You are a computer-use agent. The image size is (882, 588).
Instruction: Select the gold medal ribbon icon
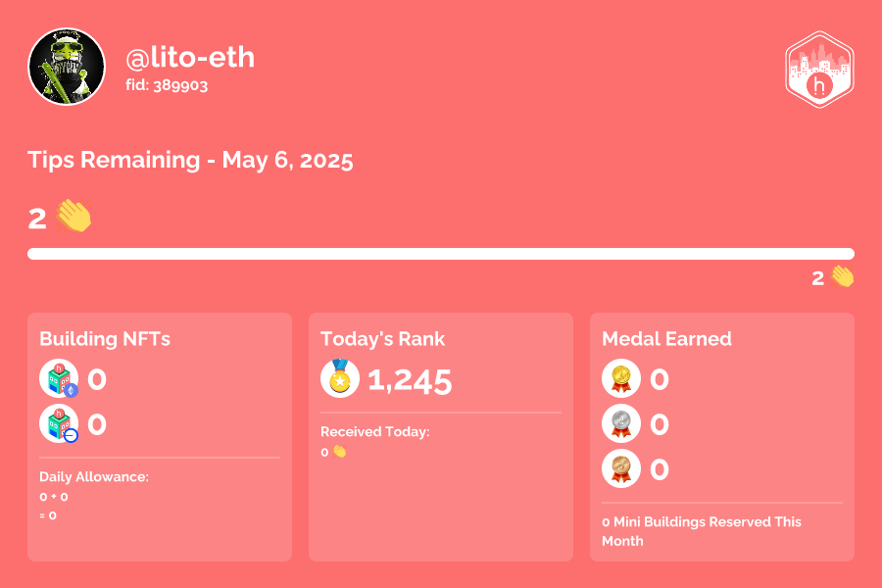(x=621, y=378)
